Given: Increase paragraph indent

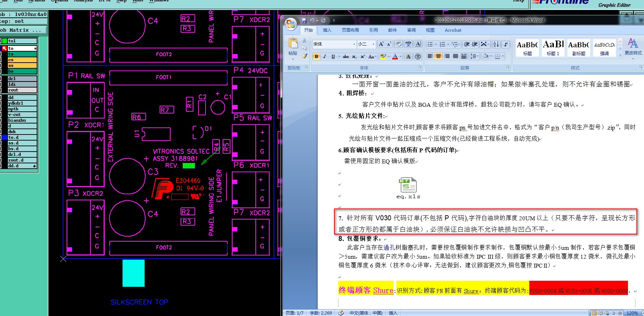Looking at the screenshot, I should click(x=475, y=44).
